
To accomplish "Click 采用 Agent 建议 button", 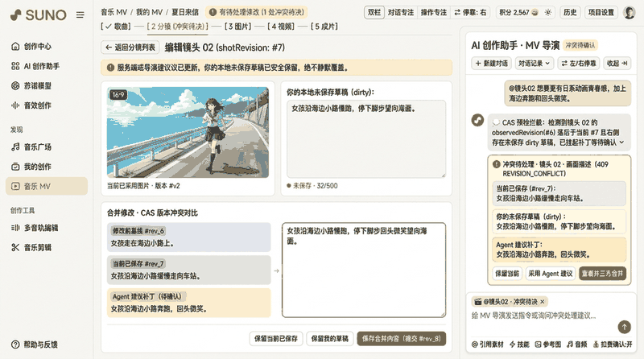I will [551, 274].
